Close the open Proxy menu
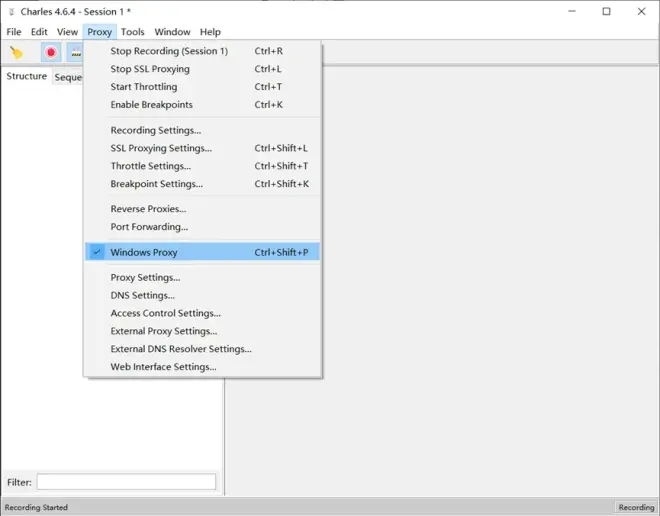660x516 pixels. tap(100, 32)
